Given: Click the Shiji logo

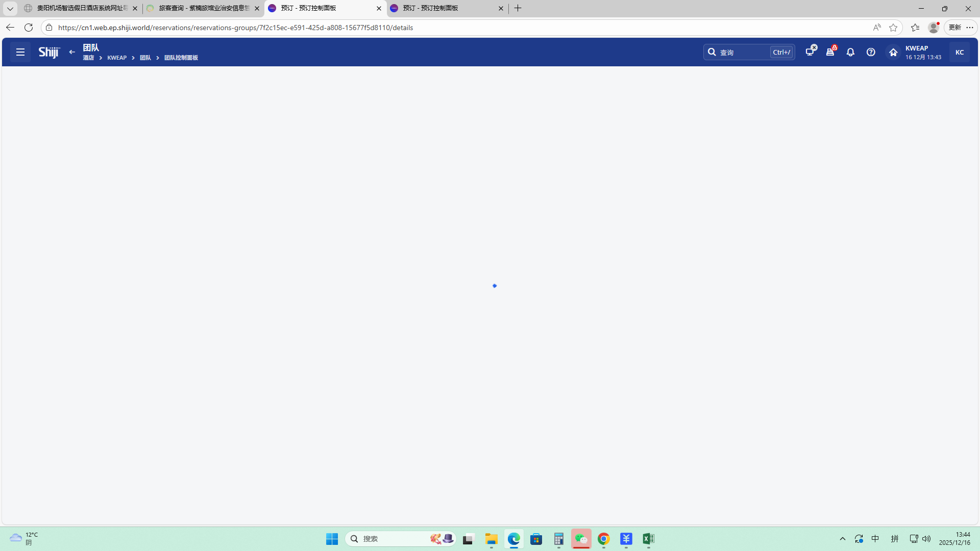Looking at the screenshot, I should pos(49,52).
